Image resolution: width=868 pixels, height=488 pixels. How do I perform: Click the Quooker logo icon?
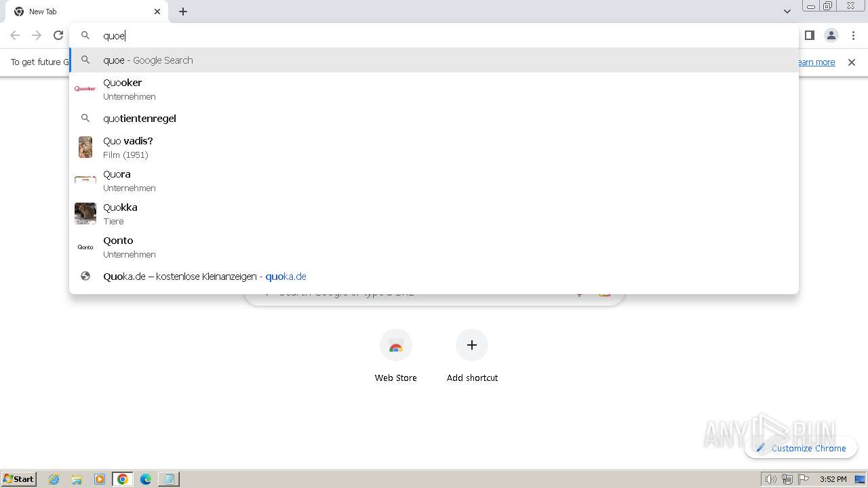(x=85, y=89)
